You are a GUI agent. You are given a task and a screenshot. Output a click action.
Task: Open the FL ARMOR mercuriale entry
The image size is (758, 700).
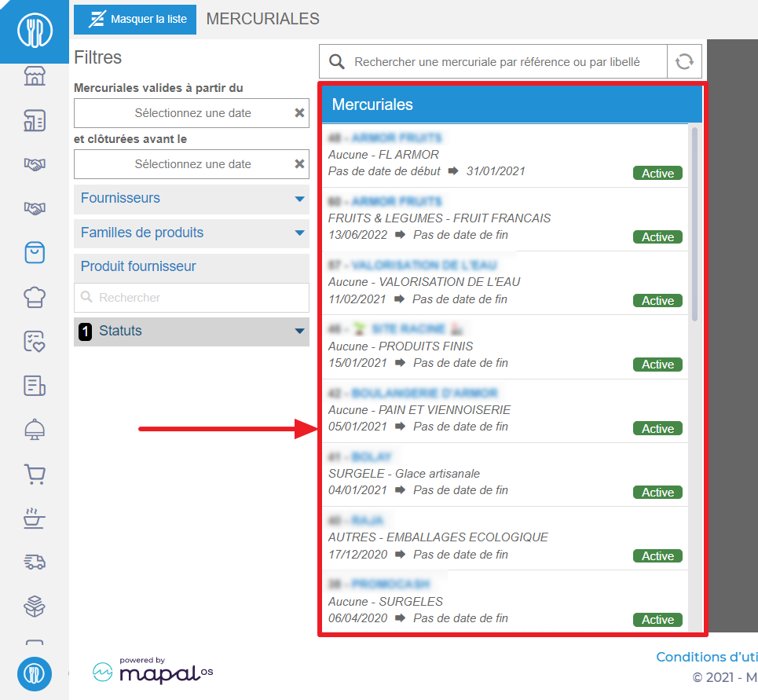click(505, 156)
